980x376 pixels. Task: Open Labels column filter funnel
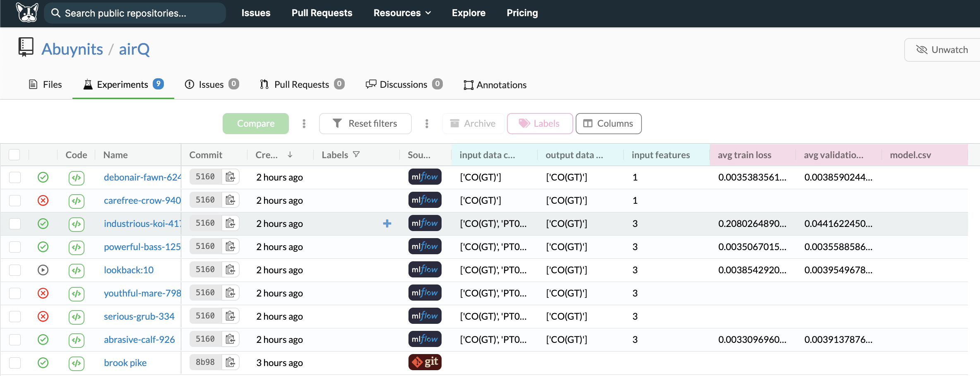356,154
